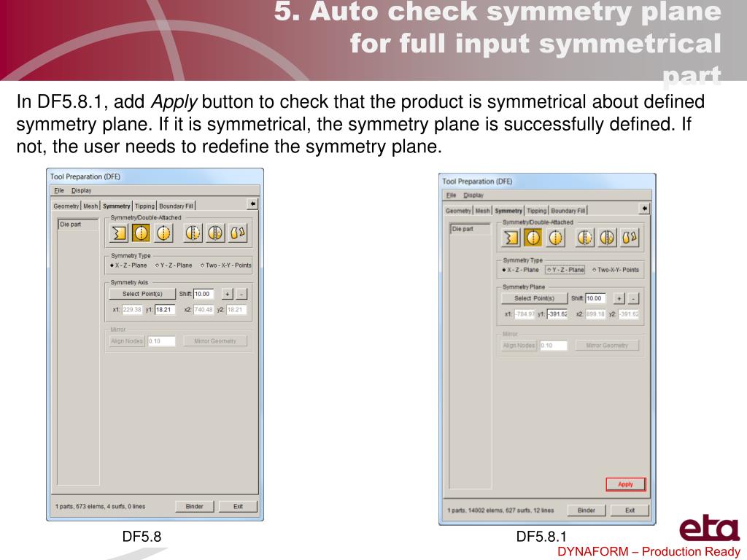Screen dimensions: 747x560
Task: Open File menu in DF5.8 dialog
Action: coord(59,190)
